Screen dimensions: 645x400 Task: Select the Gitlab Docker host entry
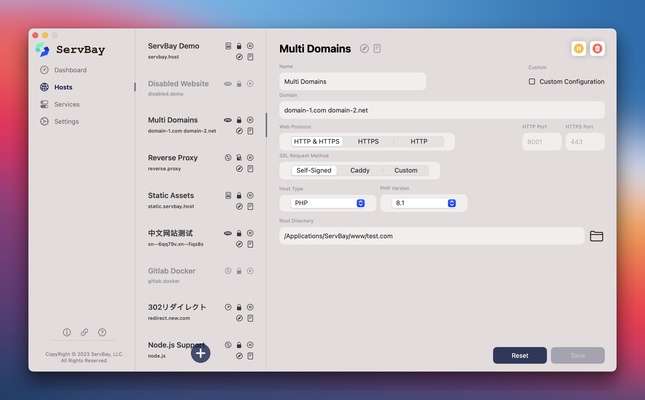pyautogui.click(x=200, y=276)
